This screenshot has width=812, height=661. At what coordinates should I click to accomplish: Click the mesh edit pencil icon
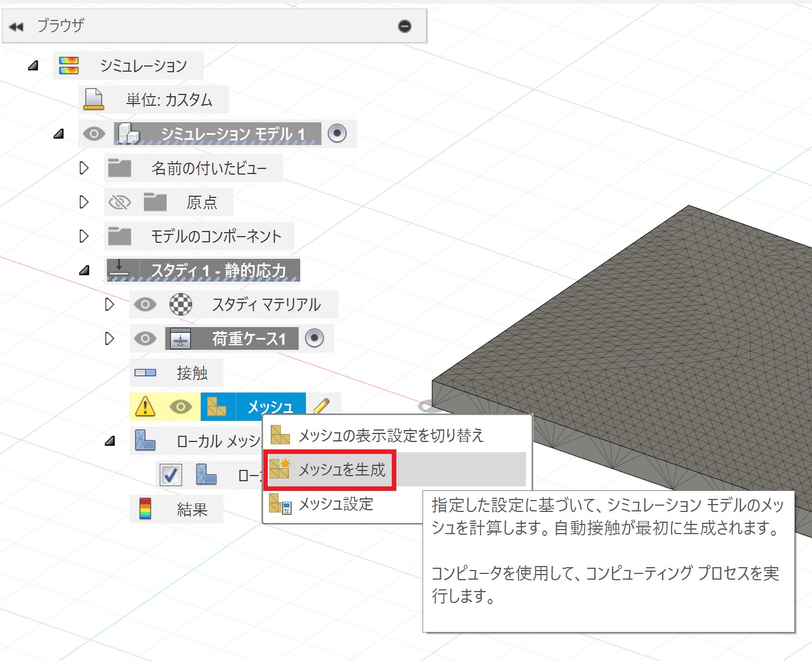click(x=321, y=406)
